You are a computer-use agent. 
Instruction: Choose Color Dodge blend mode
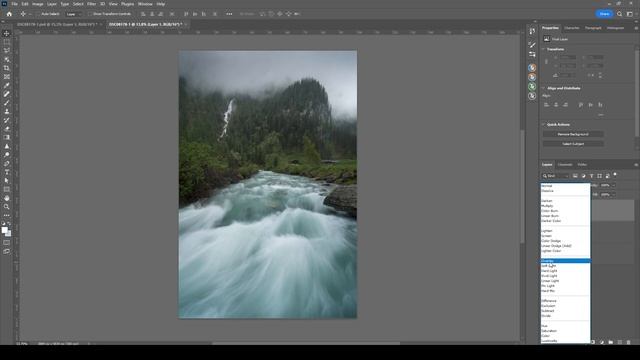click(x=565, y=241)
